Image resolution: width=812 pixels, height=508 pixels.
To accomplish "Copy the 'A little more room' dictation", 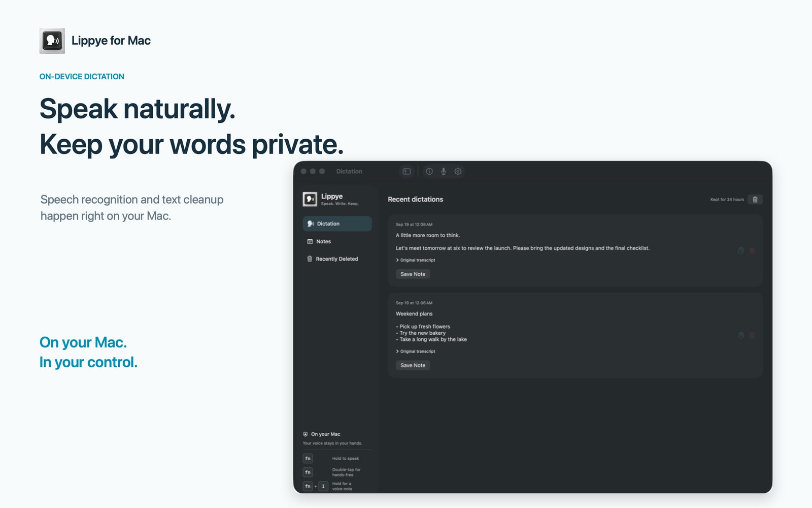I will [741, 250].
